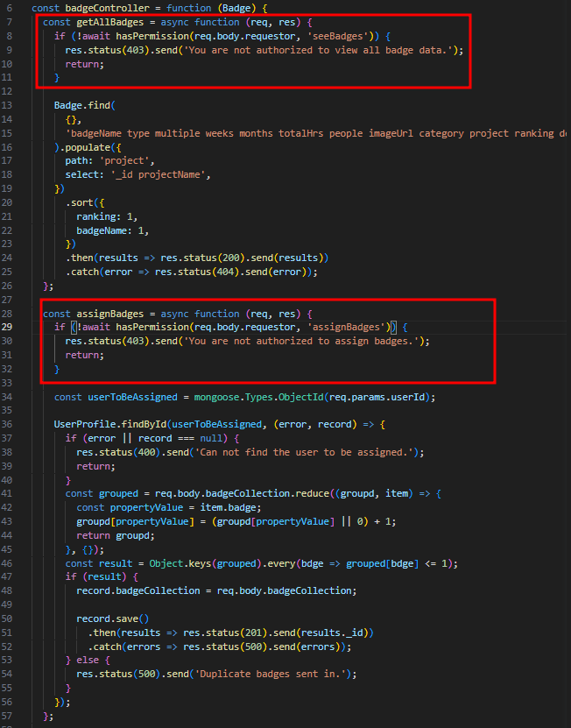Click the return statement on line 39
Viewport: 571px width, 728px height.
pyautogui.click(x=95, y=466)
